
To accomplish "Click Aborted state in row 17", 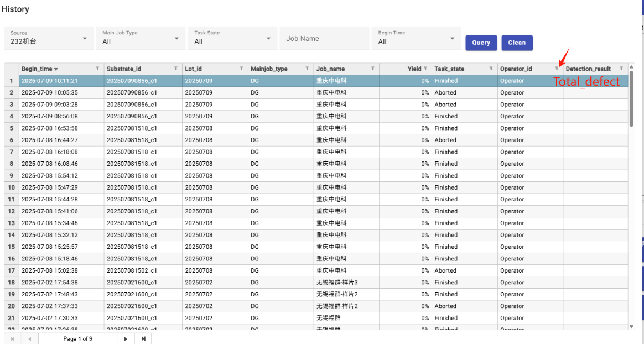I will tap(445, 270).
